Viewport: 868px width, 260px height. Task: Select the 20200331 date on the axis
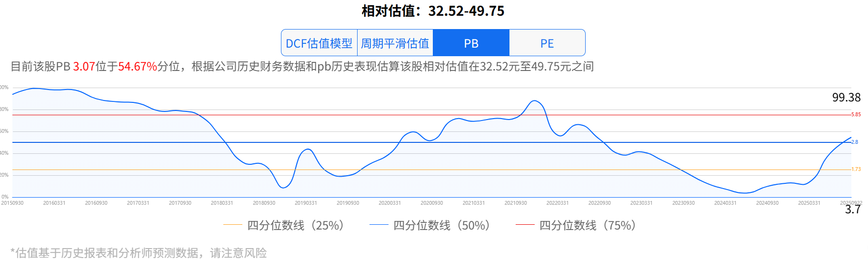(389, 203)
